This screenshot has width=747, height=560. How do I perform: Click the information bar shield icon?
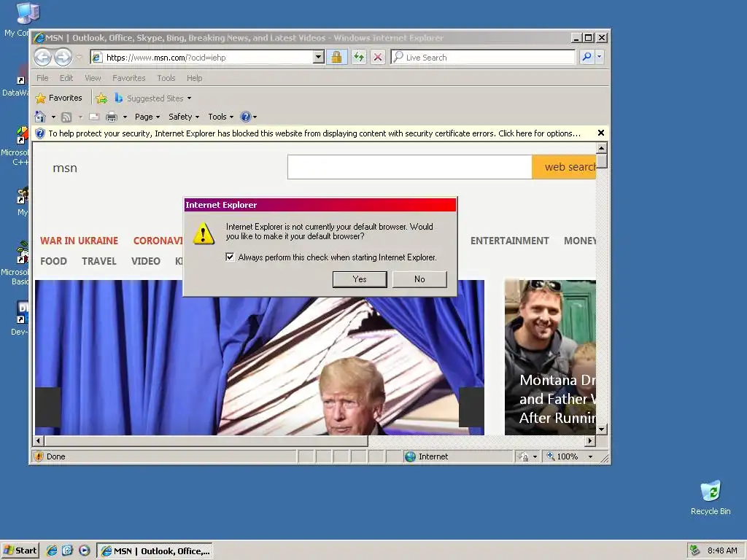40,133
